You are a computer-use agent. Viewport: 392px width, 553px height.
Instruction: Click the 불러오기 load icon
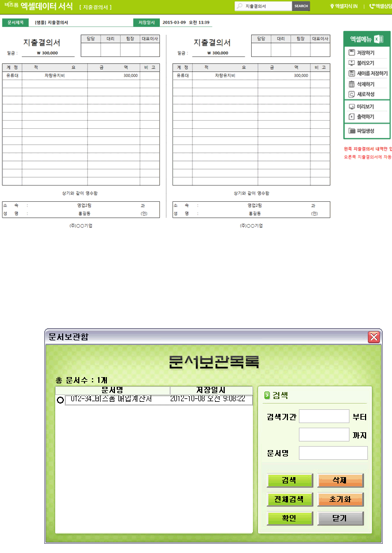point(351,63)
